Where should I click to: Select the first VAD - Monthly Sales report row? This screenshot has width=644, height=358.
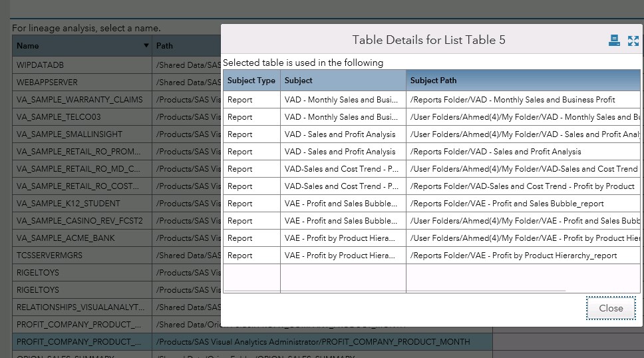341,100
